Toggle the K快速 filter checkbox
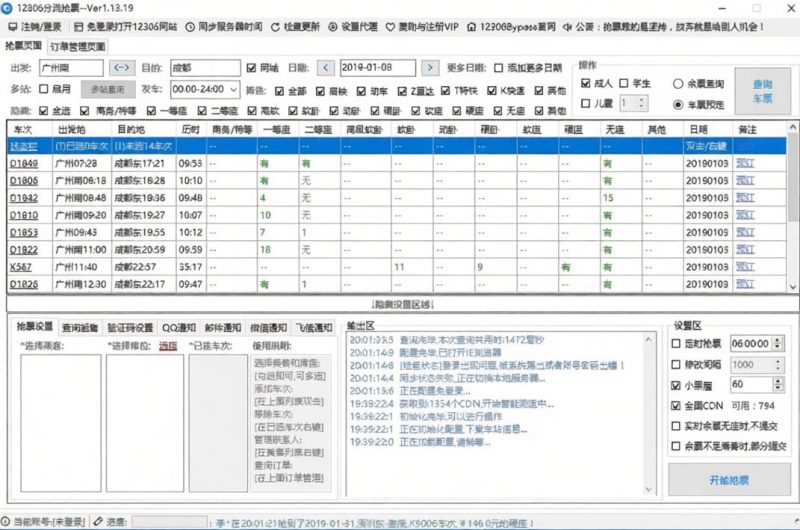 [x=492, y=91]
